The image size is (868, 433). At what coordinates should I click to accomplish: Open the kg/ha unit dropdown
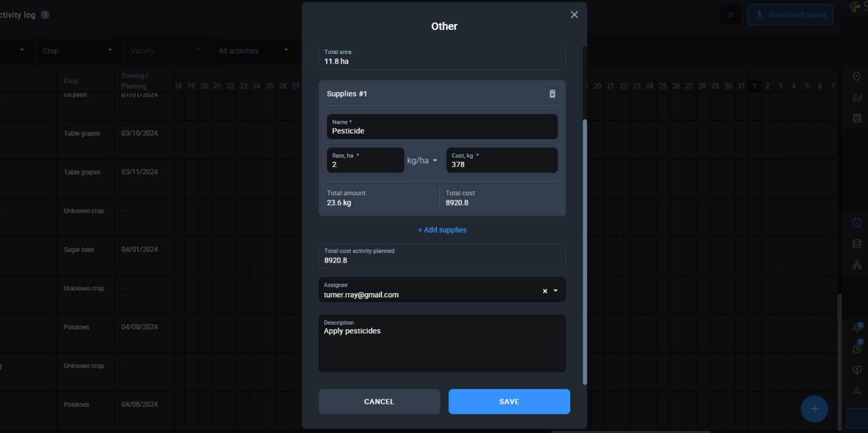(x=422, y=160)
